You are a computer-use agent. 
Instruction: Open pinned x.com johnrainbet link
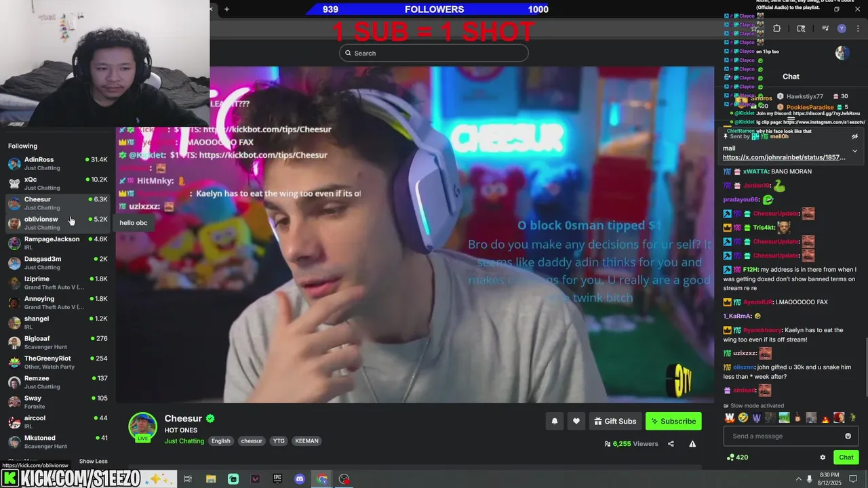(784, 157)
